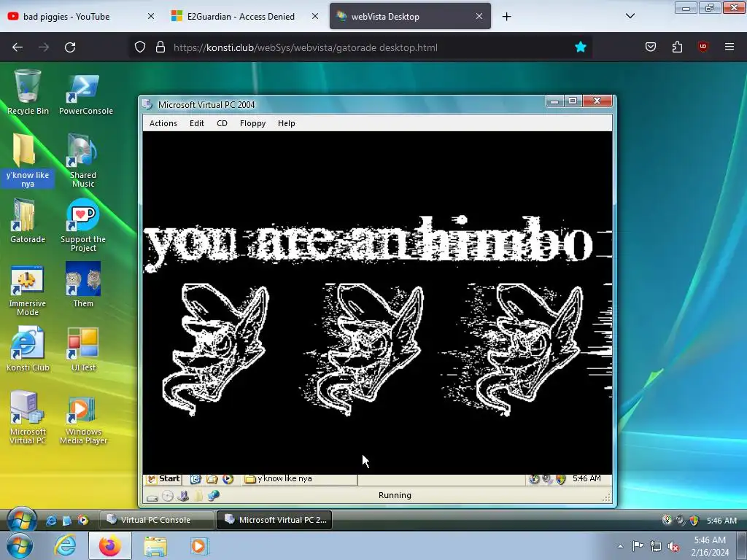Click the CD drive status icon
747x560 pixels.
coord(168,496)
